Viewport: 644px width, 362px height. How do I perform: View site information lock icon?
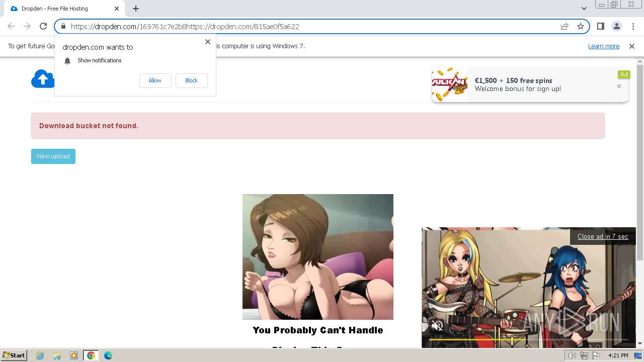[63, 26]
